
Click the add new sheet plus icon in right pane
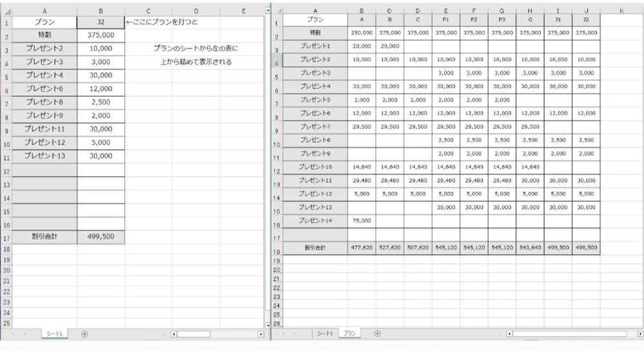coord(377,334)
